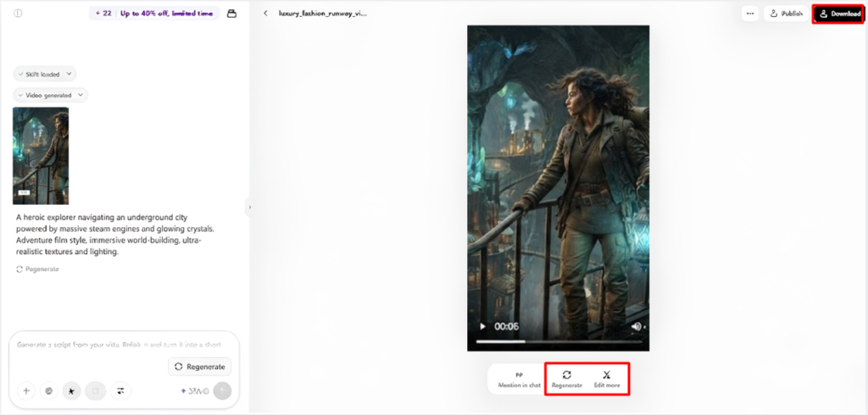Click the plus attach icon in prompt box
Viewport: 868px width, 415px height.
25,390
